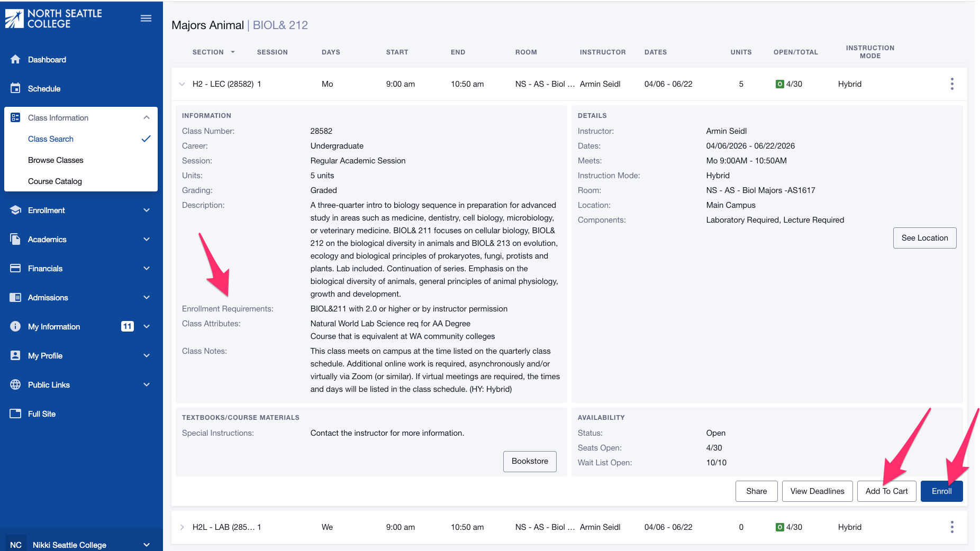Collapse the H2 - LEC class details
980x551 pixels.
click(x=182, y=84)
